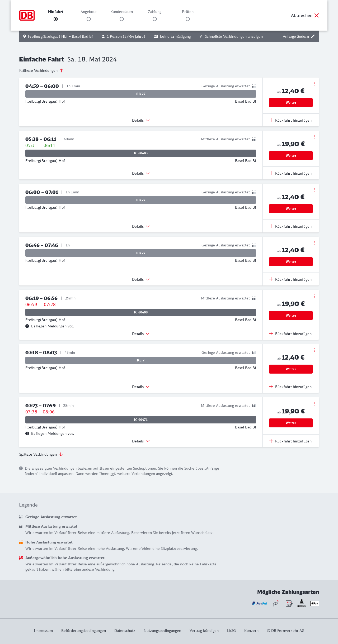Expand Details for RE 7 connection
This screenshot has height=644, width=338.
141,387
